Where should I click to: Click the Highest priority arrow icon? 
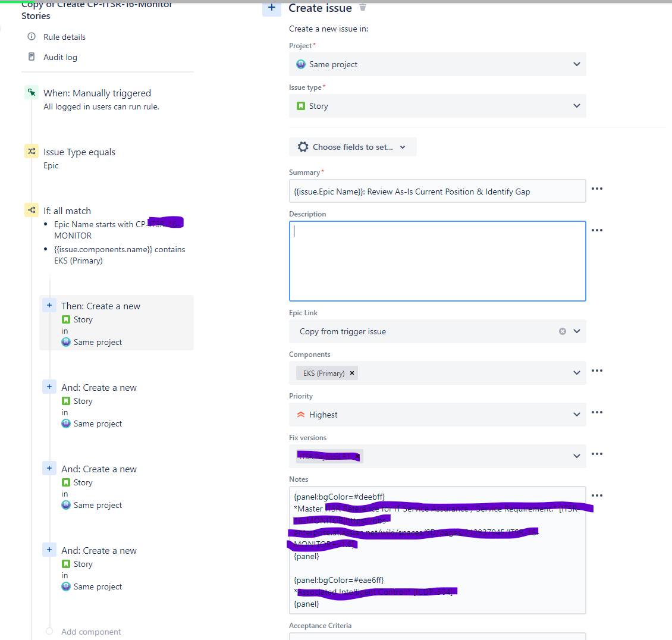(301, 415)
